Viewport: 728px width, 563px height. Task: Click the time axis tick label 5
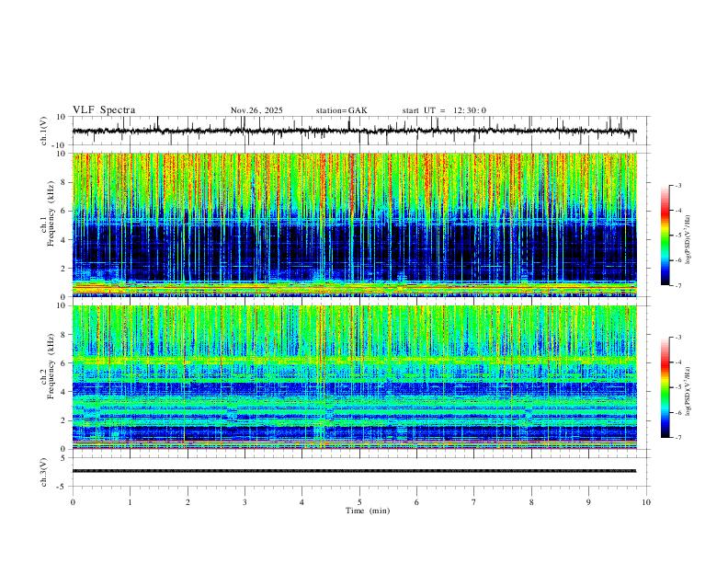pyautogui.click(x=359, y=502)
